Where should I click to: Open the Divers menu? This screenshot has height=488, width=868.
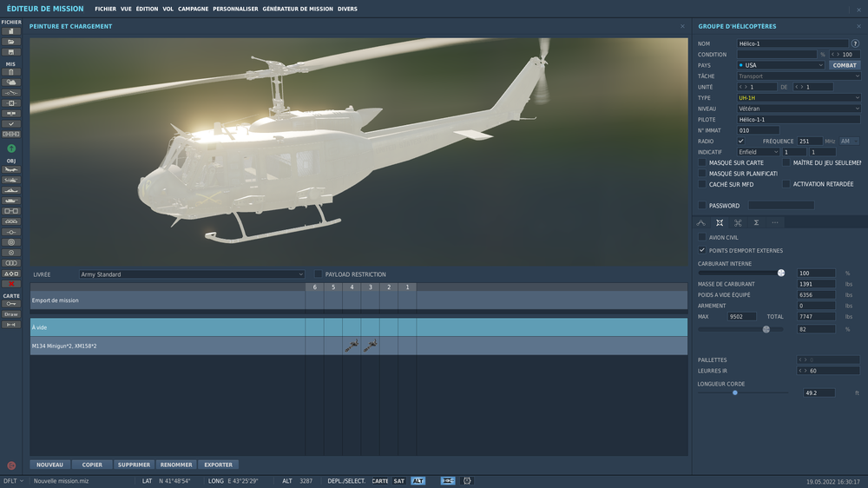pyautogui.click(x=348, y=9)
